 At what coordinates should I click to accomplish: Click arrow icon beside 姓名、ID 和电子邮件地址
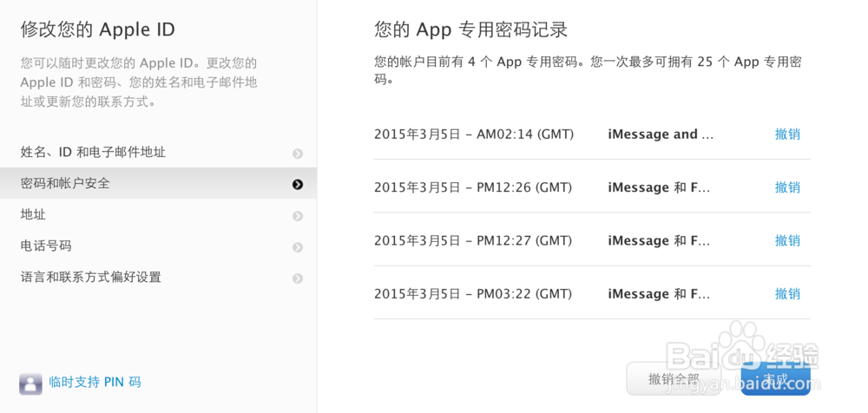298,154
